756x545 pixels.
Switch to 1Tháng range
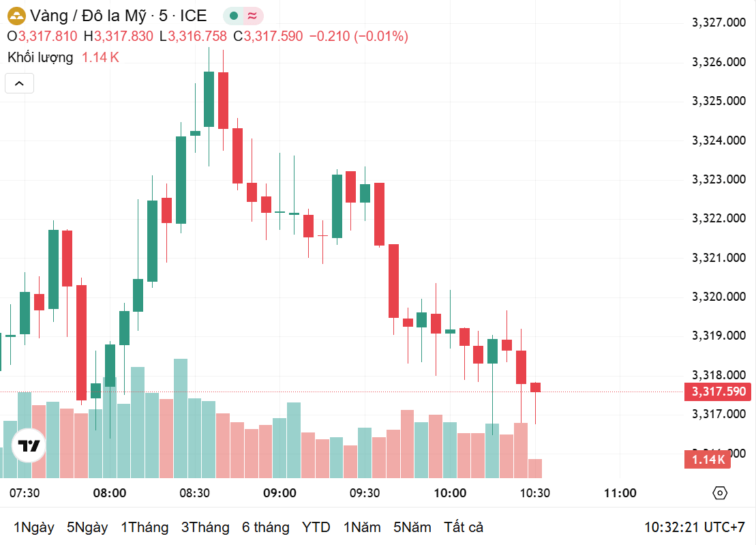coord(145,527)
